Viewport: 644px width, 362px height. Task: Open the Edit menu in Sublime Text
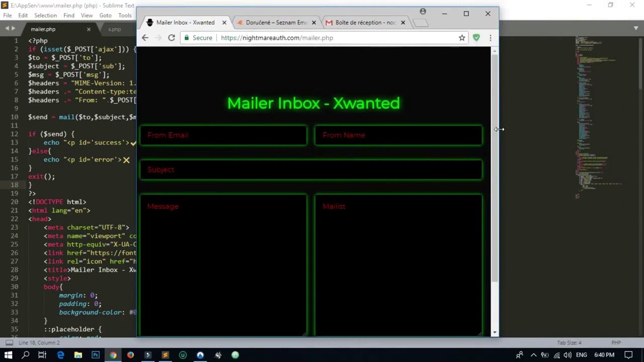tap(23, 16)
